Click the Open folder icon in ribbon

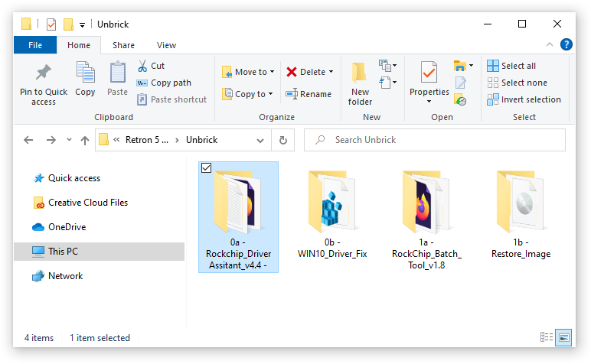(x=460, y=66)
